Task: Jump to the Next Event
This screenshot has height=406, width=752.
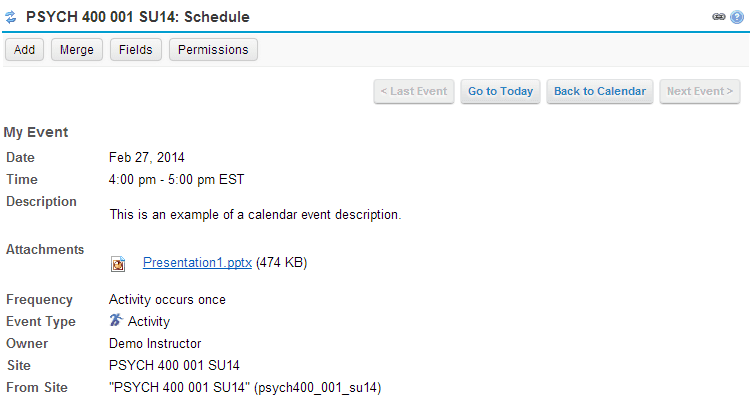Action: [x=700, y=92]
